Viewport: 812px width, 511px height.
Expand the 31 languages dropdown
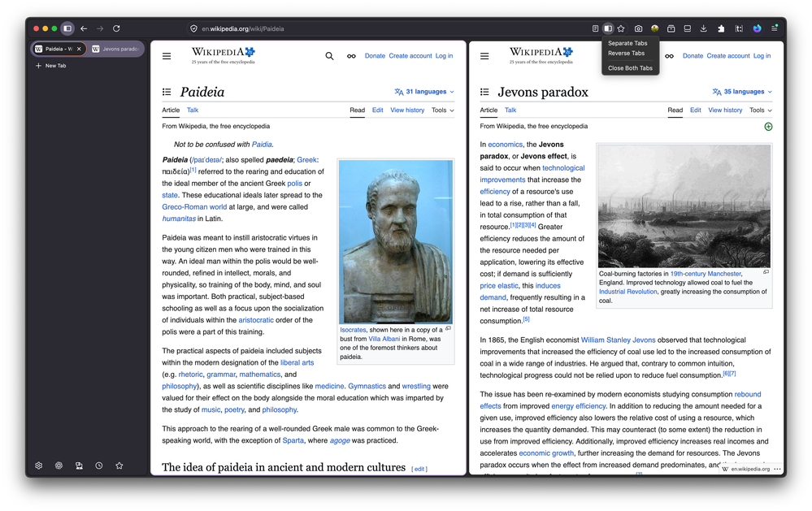[424, 92]
